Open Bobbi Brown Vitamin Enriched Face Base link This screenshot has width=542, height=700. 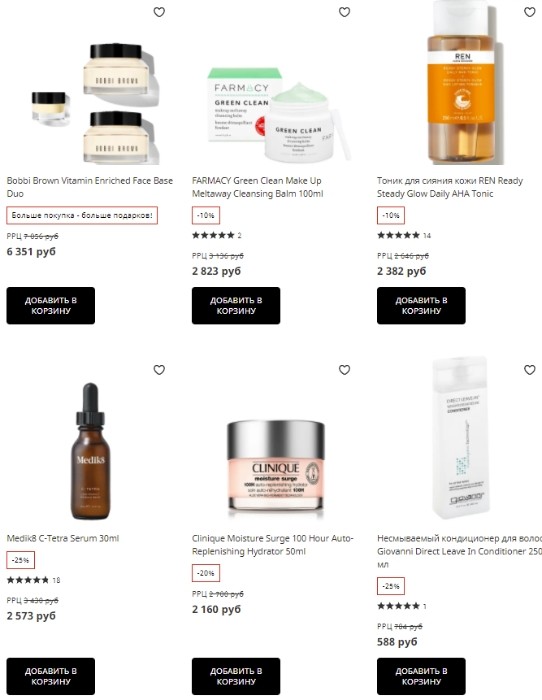tap(90, 187)
